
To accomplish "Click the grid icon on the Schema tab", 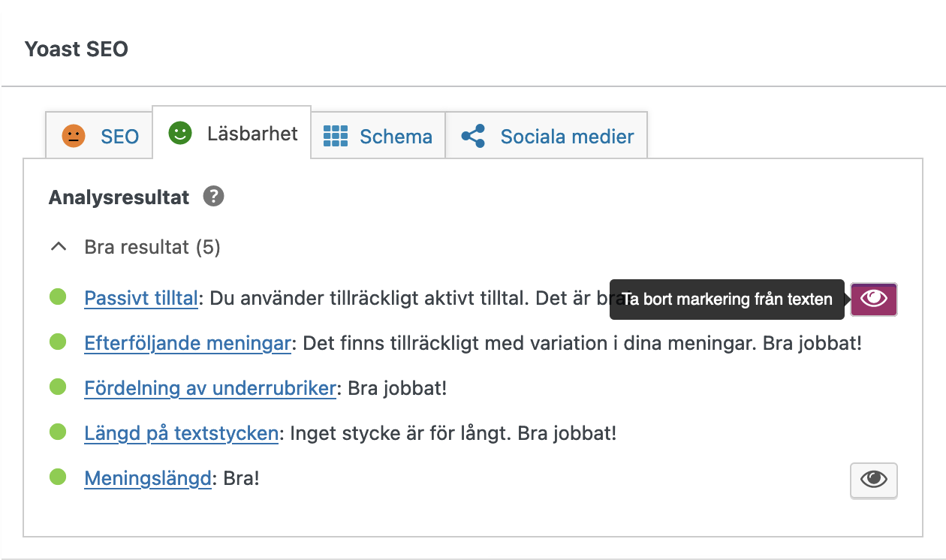I will pos(338,136).
